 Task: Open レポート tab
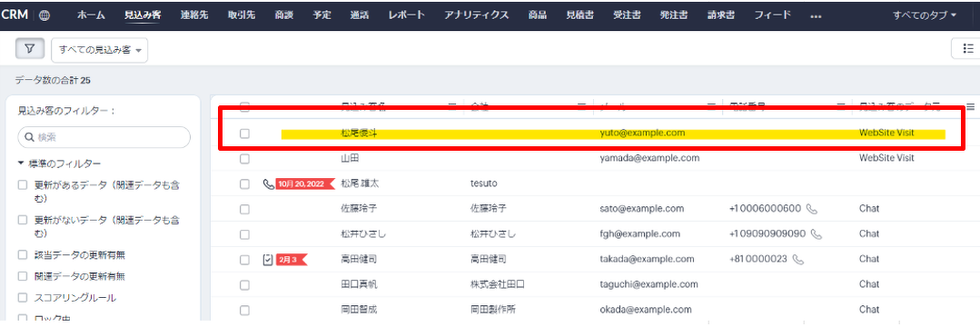pyautogui.click(x=407, y=15)
